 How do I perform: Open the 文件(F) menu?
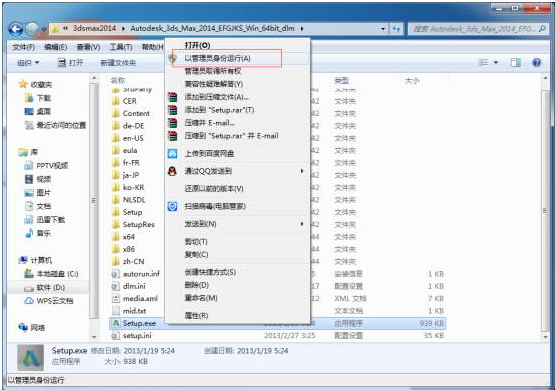pos(24,47)
